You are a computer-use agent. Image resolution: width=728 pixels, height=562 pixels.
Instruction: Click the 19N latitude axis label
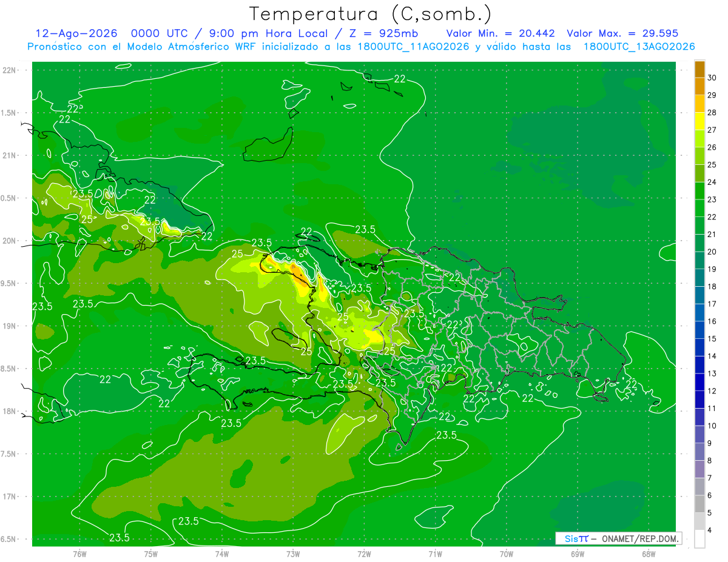(9, 326)
